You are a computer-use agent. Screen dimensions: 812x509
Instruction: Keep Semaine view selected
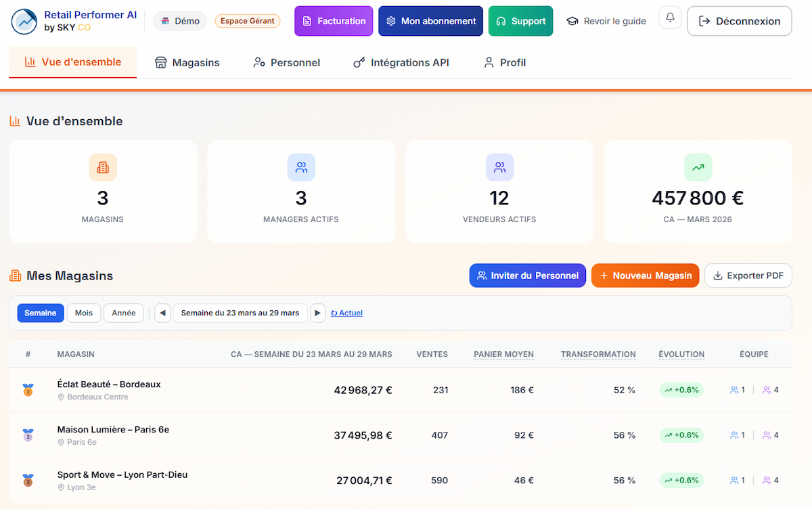(x=40, y=313)
